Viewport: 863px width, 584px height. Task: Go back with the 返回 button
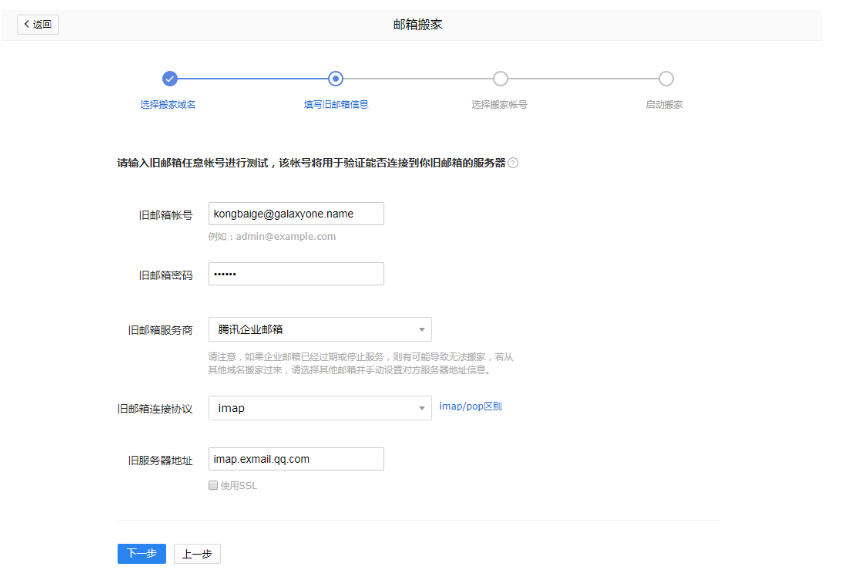point(38,24)
